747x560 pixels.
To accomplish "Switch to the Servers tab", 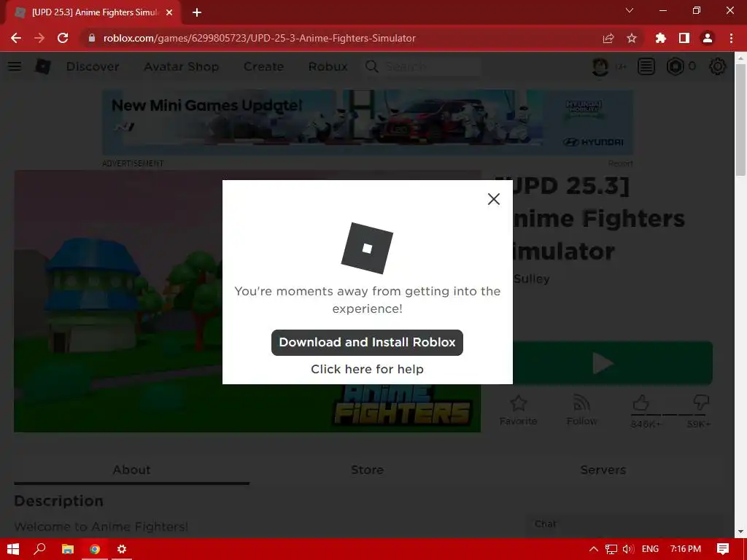I will [x=603, y=470].
